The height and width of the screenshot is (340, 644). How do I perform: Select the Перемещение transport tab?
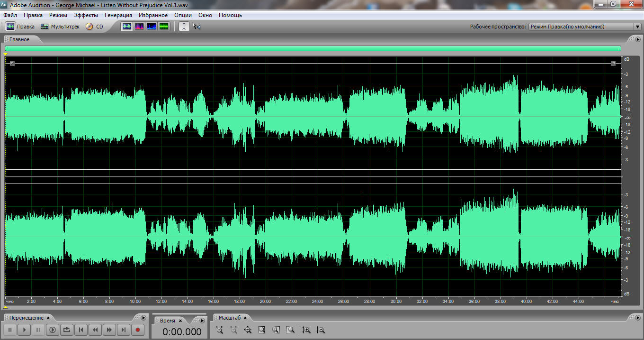pyautogui.click(x=27, y=318)
